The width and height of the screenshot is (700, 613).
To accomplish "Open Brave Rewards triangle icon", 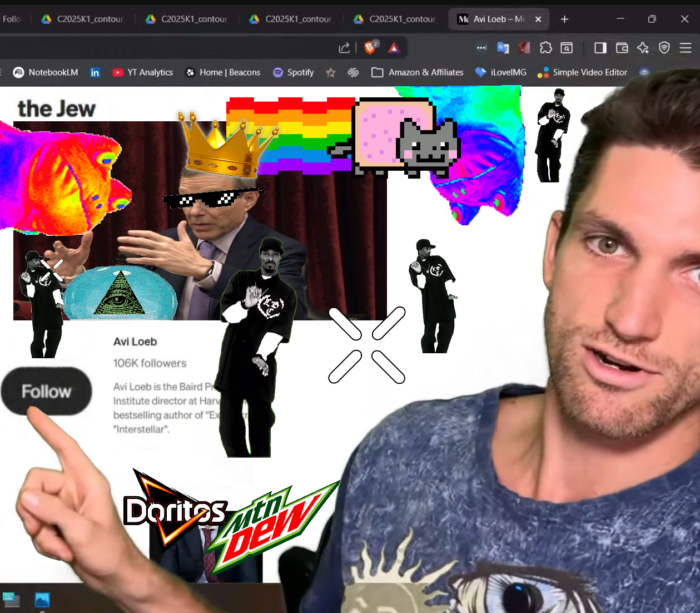I will coord(394,48).
